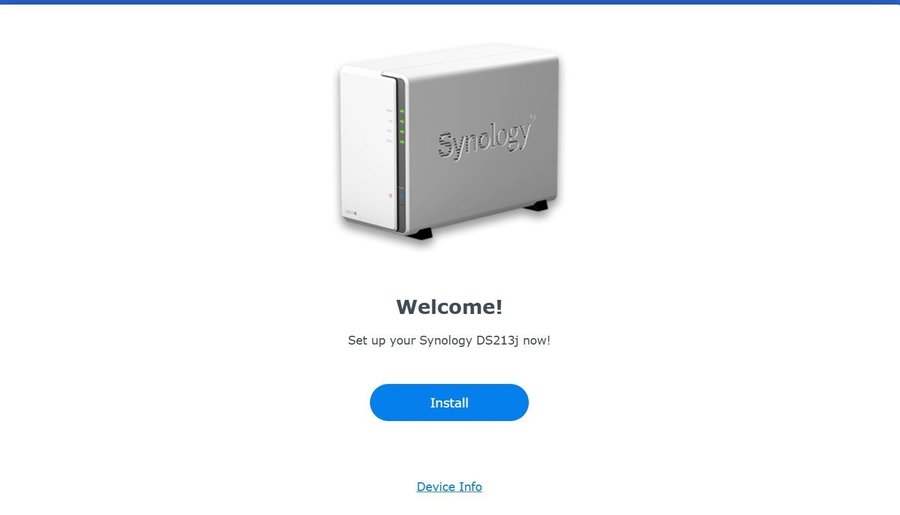Viewport: 900px width, 515px height.
Task: Click the small orange icon on front panel
Action: coord(391,196)
